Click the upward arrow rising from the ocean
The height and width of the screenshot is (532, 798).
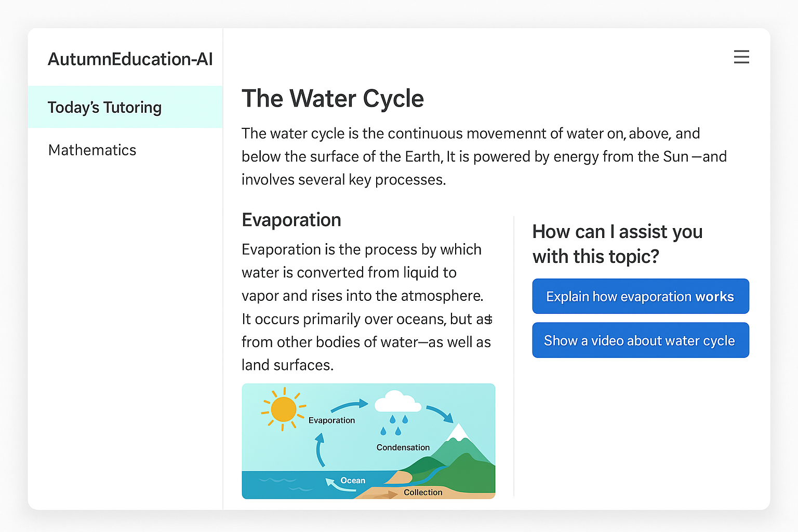320,450
